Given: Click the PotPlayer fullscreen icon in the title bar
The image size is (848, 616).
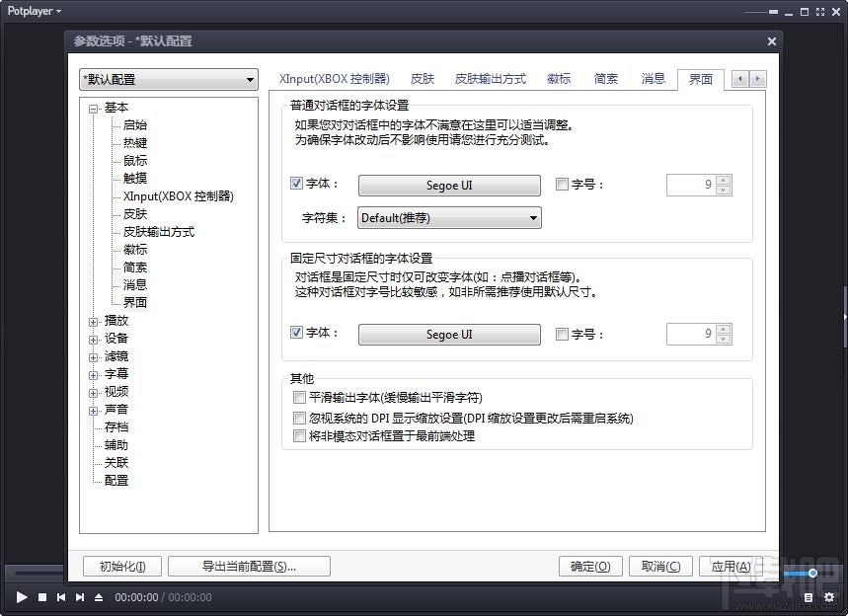Looking at the screenshot, I should pyautogui.click(x=820, y=12).
